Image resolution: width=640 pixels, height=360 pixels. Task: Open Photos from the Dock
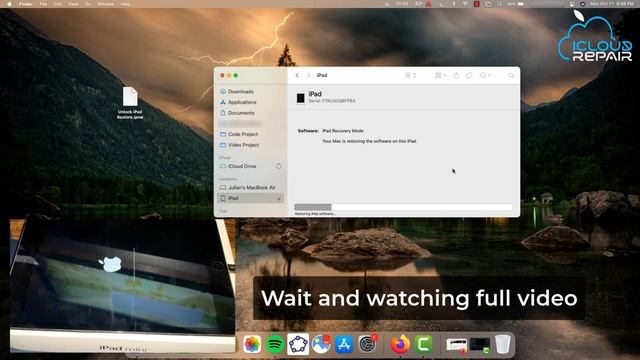pos(252,344)
